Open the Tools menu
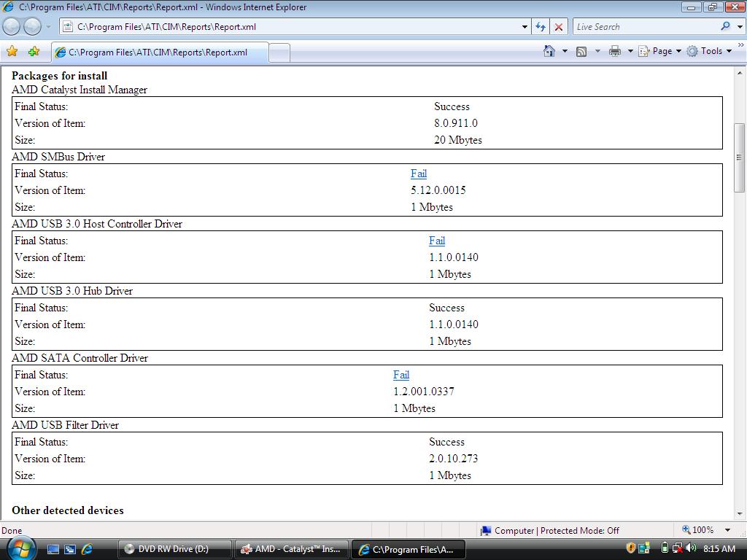747x560 pixels. 709,51
